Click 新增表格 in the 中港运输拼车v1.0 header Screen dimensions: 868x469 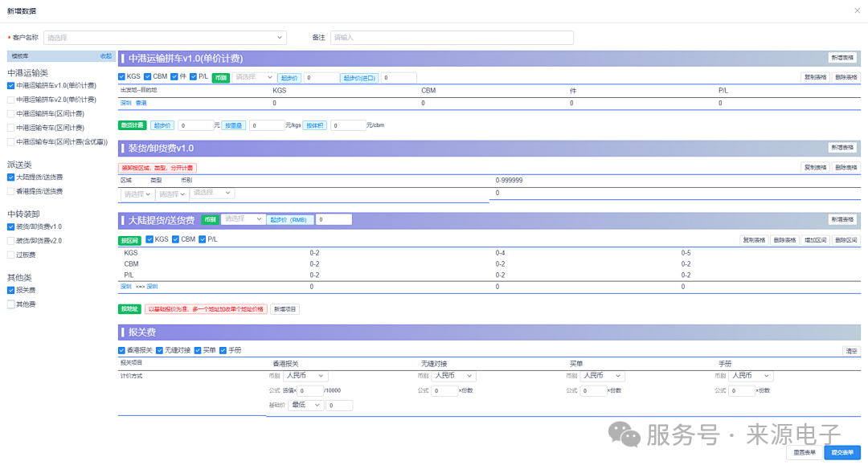coord(842,58)
